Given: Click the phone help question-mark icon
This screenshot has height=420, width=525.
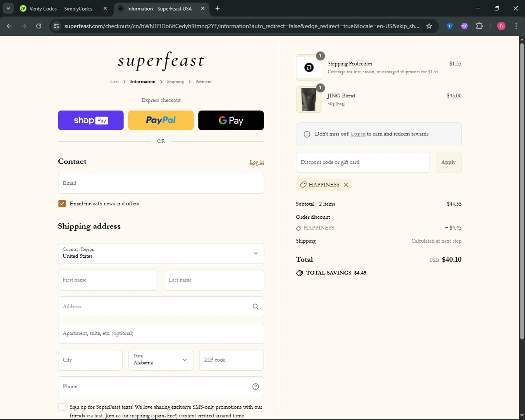Looking at the screenshot, I should pos(255,386).
